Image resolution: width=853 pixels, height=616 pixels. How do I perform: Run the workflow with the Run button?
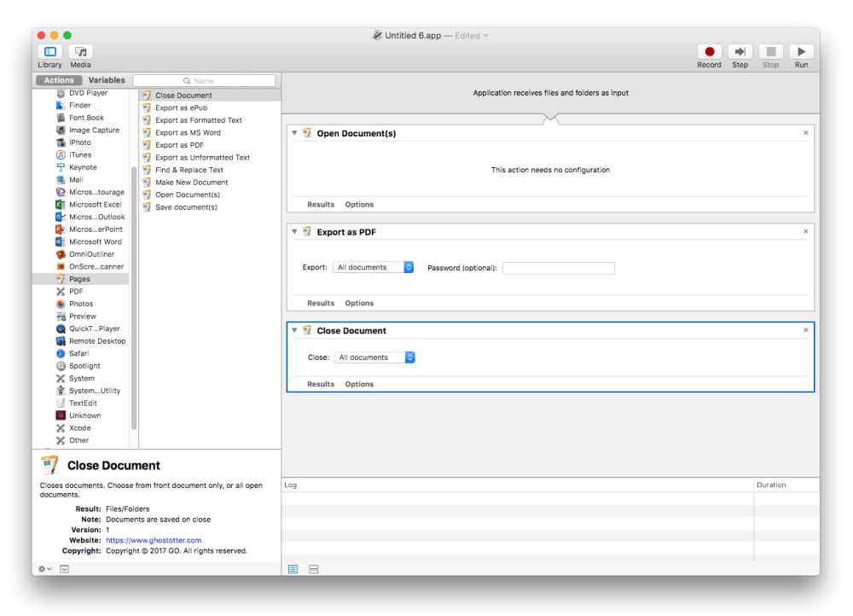pyautogui.click(x=801, y=52)
